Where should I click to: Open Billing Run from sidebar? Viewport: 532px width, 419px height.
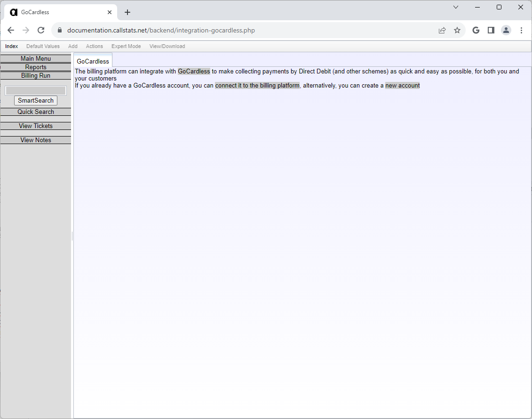36,76
